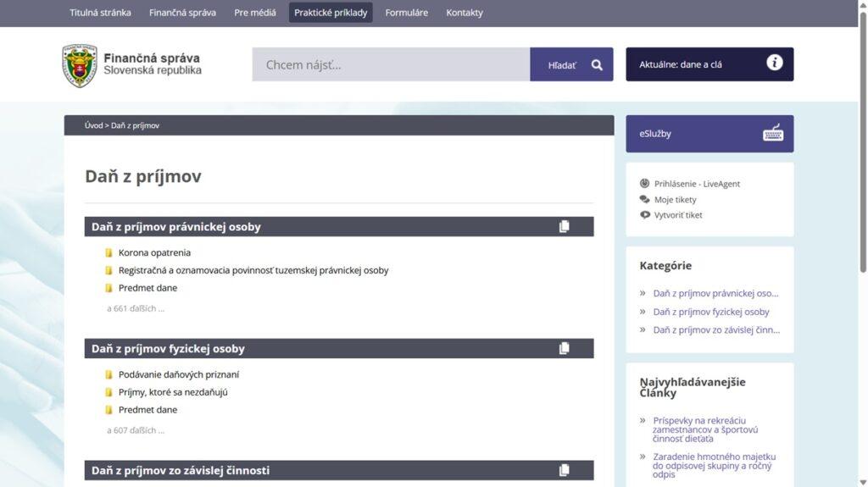The image size is (868, 487).
Task: Click the Finančná správa coat of arms logo
Action: click(x=80, y=65)
